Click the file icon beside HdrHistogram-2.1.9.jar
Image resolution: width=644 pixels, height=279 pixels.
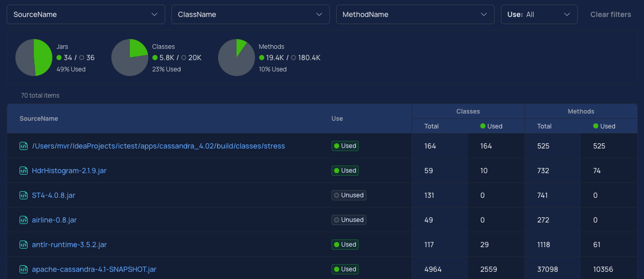click(x=23, y=171)
